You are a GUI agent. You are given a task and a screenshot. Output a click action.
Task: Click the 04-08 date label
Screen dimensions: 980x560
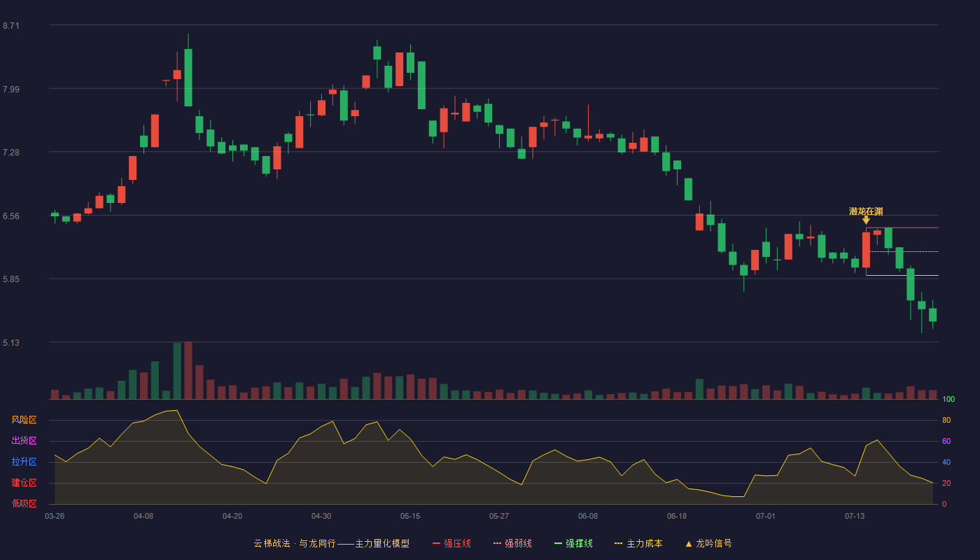point(143,516)
